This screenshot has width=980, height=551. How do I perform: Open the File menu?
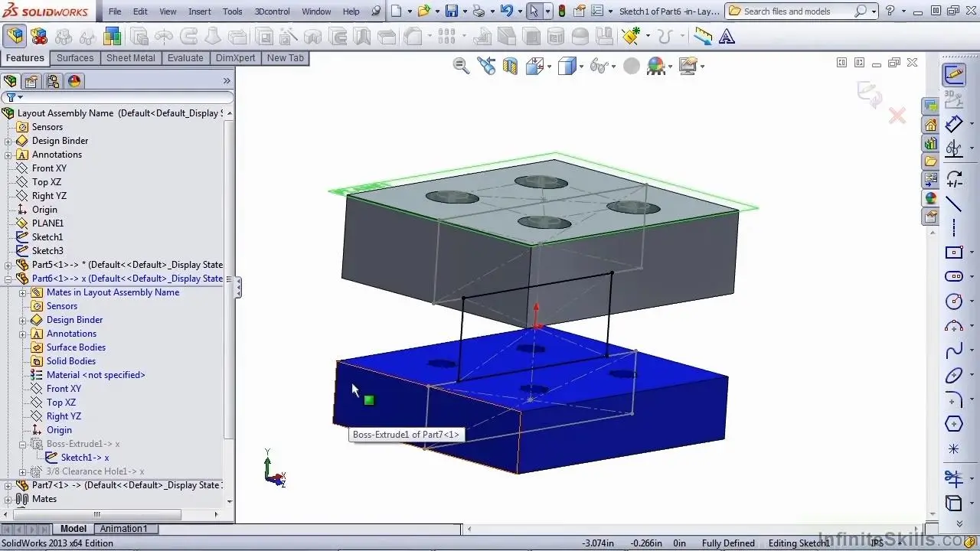(115, 11)
